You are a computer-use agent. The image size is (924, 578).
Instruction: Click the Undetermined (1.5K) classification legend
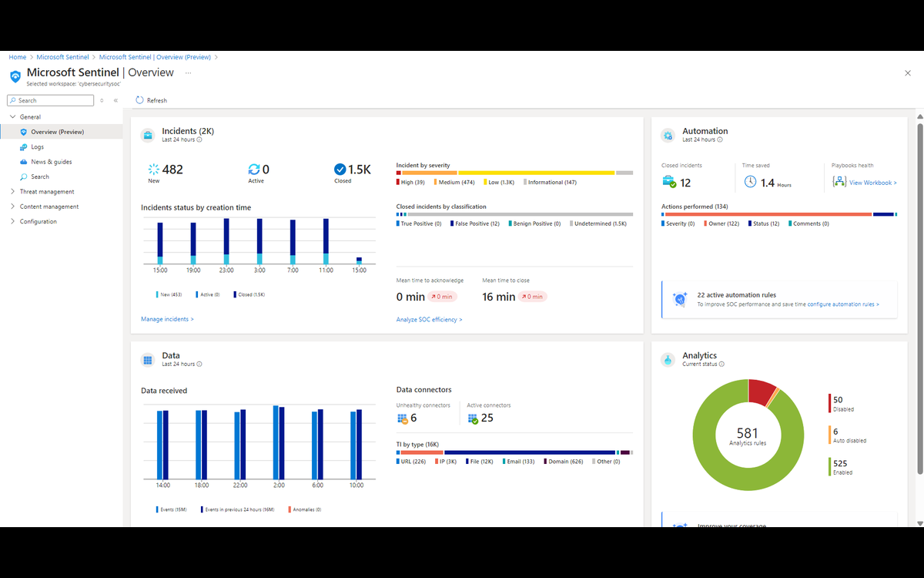point(599,223)
